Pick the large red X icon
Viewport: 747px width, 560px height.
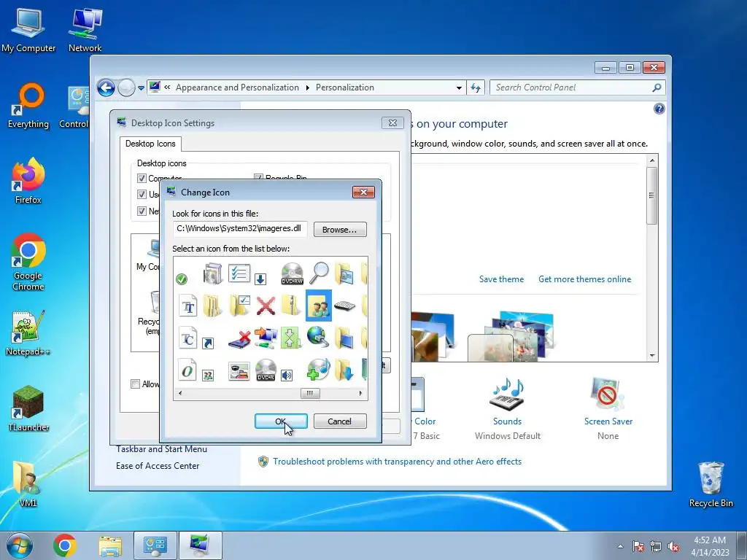pyautogui.click(x=266, y=306)
